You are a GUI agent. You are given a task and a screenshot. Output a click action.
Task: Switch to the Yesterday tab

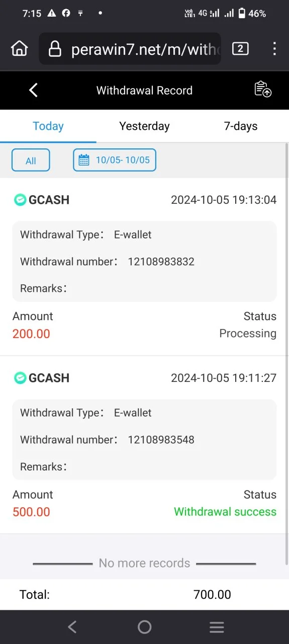144,126
